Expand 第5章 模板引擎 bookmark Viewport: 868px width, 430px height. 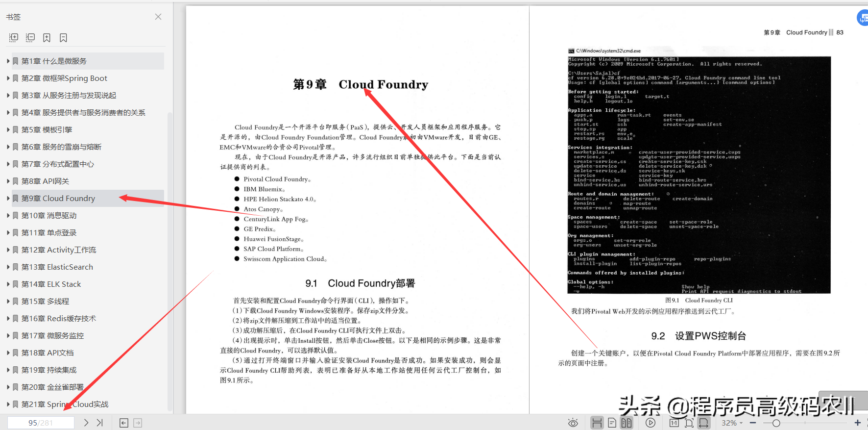click(8, 130)
